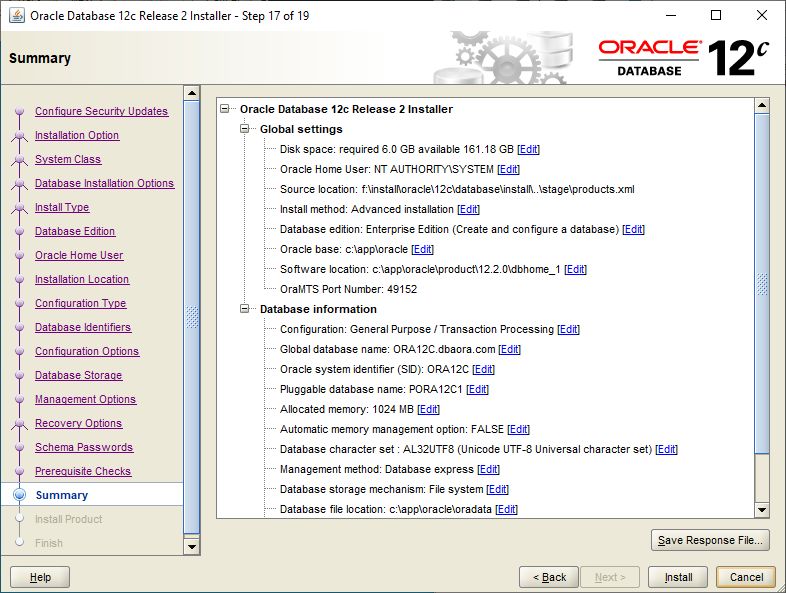Image resolution: width=786 pixels, height=593 pixels.
Task: Edit the Database character set
Action: tap(666, 450)
